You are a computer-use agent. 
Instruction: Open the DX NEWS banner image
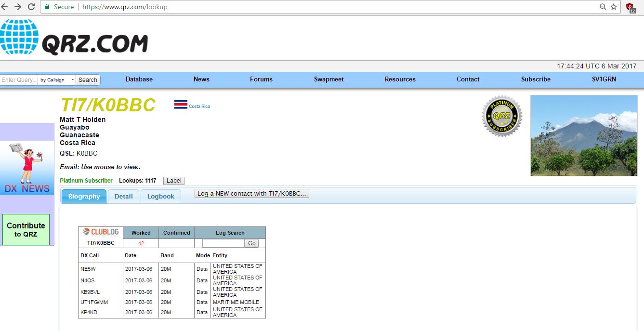pyautogui.click(x=27, y=168)
